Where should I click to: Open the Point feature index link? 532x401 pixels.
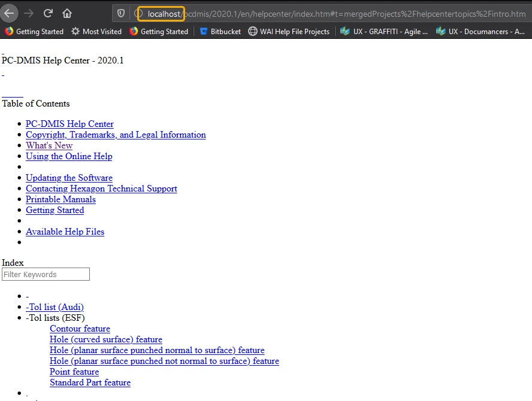click(x=74, y=372)
